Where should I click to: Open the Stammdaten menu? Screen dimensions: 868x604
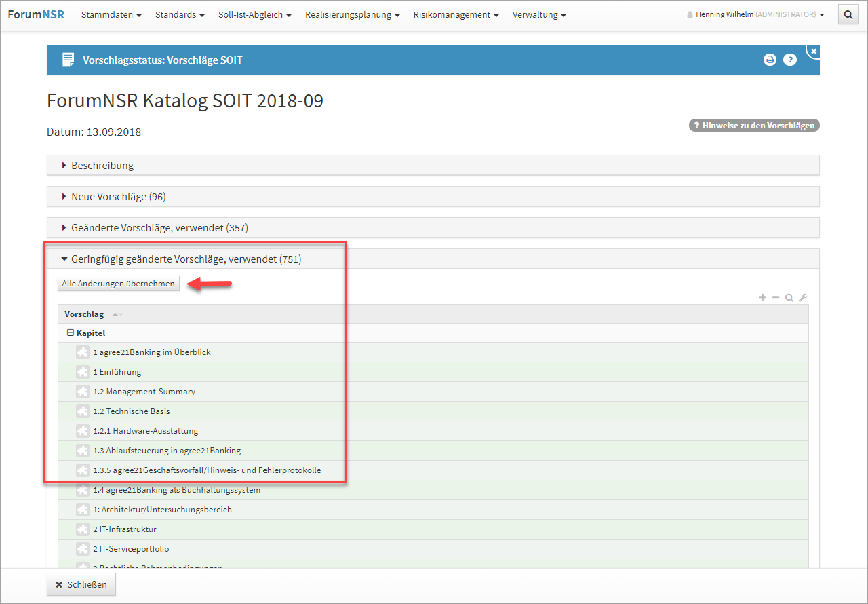click(x=111, y=15)
